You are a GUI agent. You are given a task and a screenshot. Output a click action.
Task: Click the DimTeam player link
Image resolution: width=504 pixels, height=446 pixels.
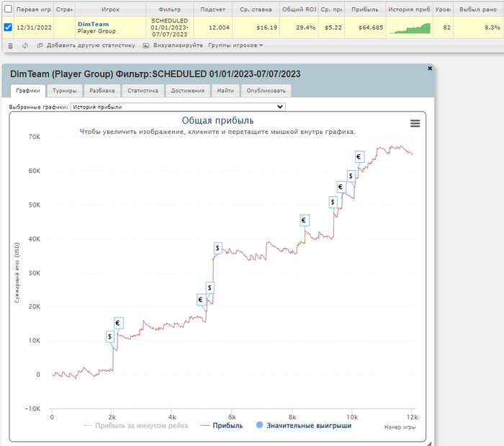pyautogui.click(x=93, y=24)
